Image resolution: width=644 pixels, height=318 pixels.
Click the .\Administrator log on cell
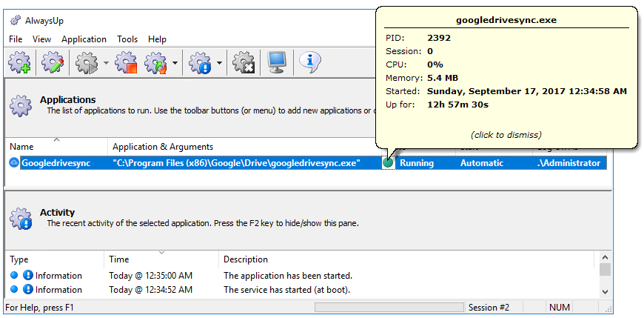point(568,163)
